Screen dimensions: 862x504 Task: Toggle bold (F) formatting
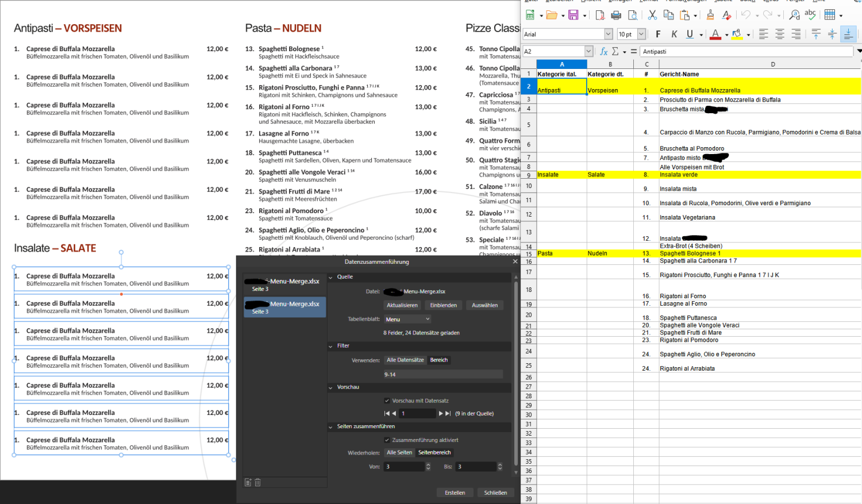click(658, 34)
